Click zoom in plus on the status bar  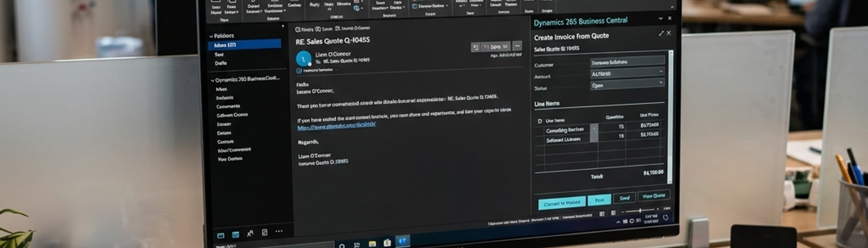click(658, 209)
